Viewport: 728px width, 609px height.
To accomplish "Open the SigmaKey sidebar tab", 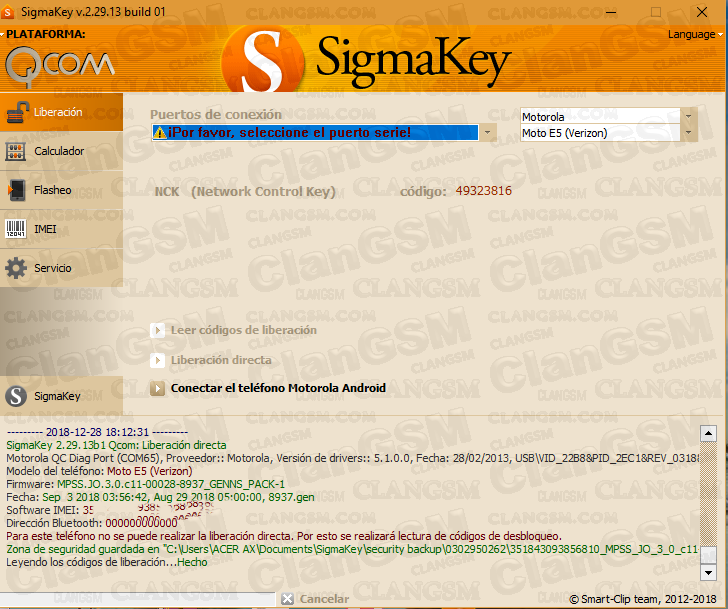I will pyautogui.click(x=61, y=396).
